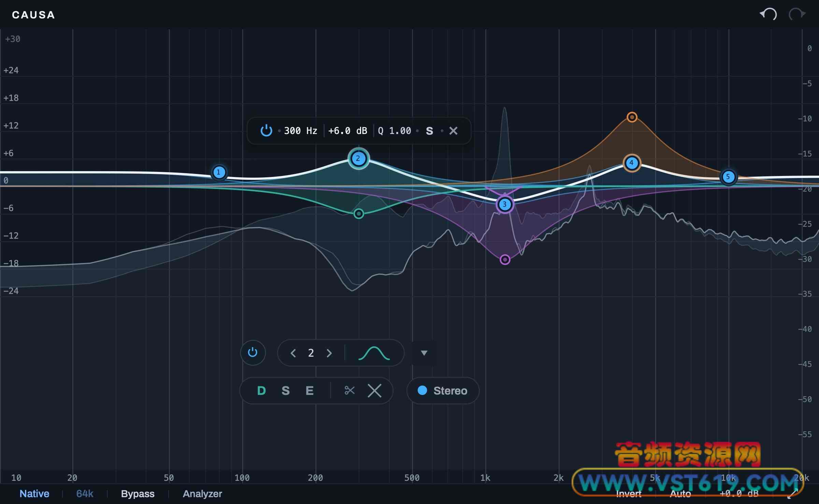This screenshot has height=504, width=819.
Task: Edit the 300 Hz frequency value
Action: click(301, 131)
